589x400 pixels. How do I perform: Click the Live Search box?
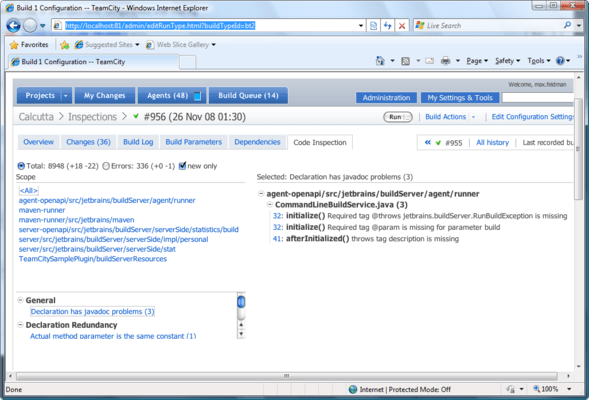pos(488,26)
